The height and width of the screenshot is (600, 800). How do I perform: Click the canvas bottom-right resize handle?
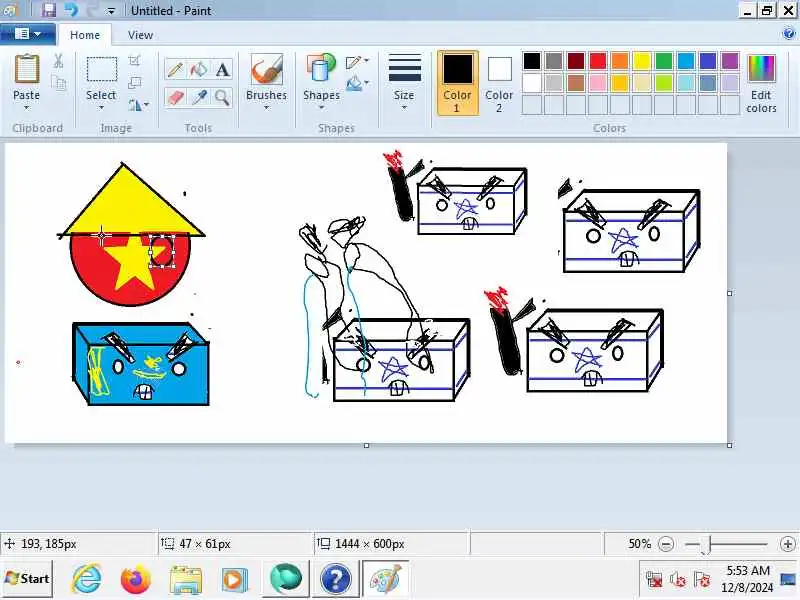730,445
